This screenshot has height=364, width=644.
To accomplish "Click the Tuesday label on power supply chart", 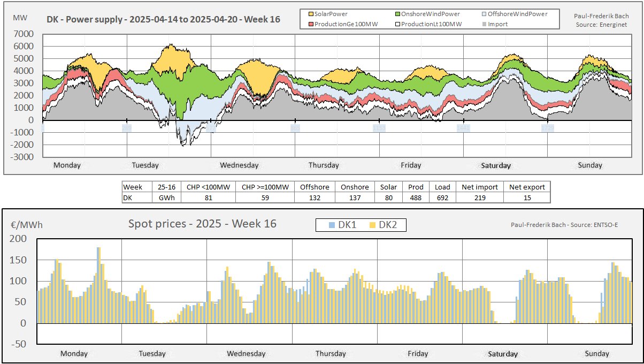I will [145, 165].
